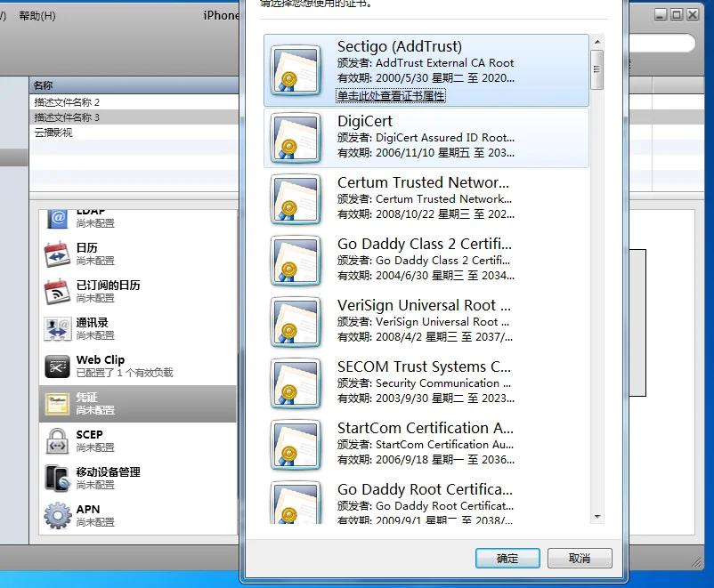
Task: Click the certificate list scroll up arrow
Action: (597, 42)
